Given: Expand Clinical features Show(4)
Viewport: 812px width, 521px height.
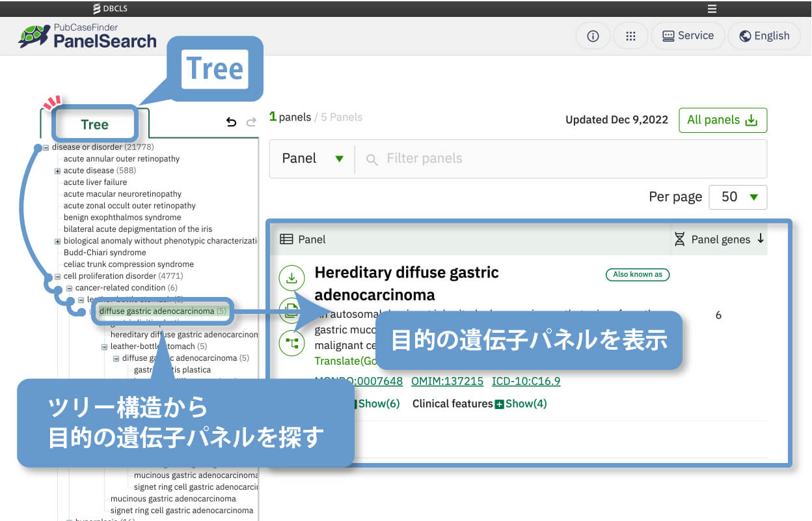Looking at the screenshot, I should coord(521,404).
